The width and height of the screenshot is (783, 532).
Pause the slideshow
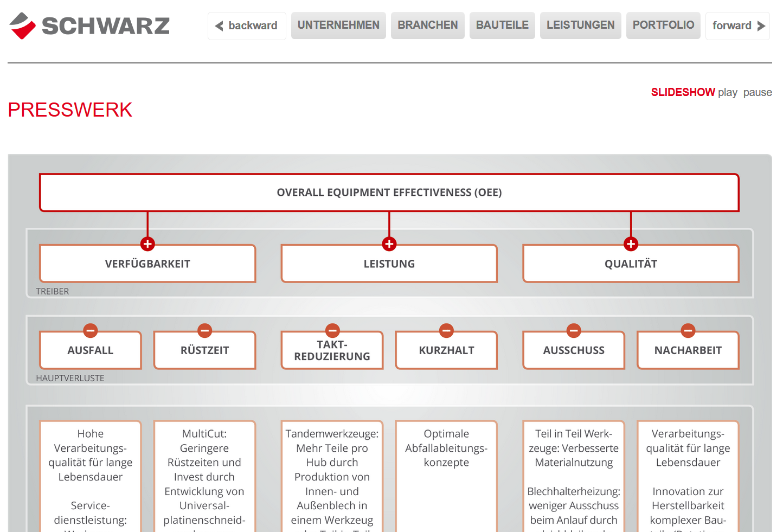pos(758,93)
